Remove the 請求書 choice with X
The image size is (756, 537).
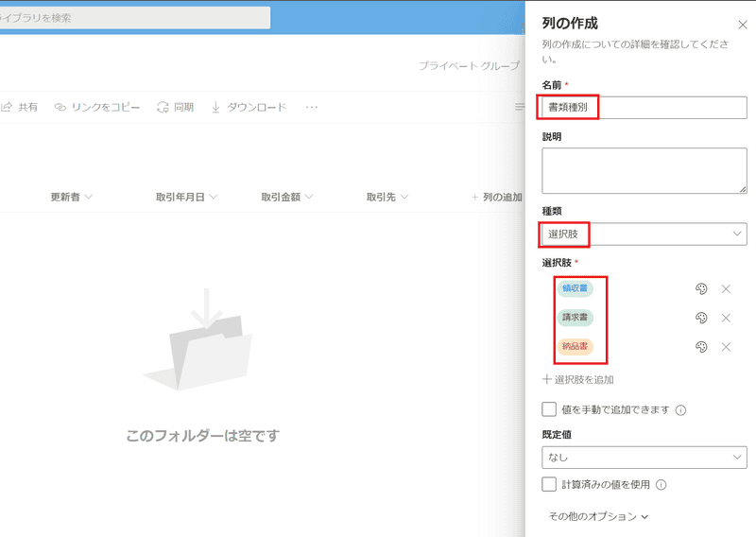click(726, 318)
